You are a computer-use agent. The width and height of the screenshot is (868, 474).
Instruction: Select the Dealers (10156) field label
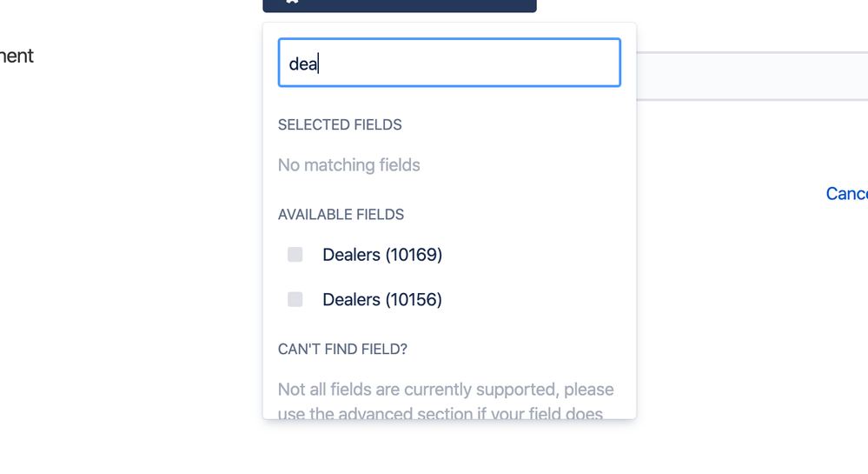pyautogui.click(x=382, y=299)
